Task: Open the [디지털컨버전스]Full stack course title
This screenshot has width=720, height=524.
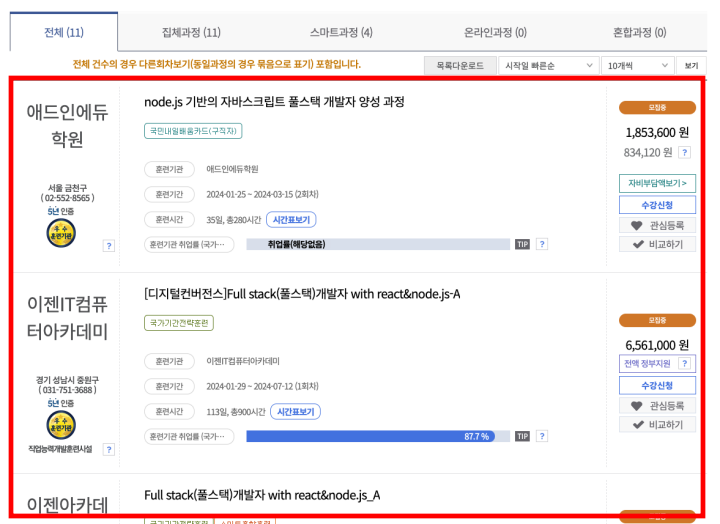Action: 302,294
